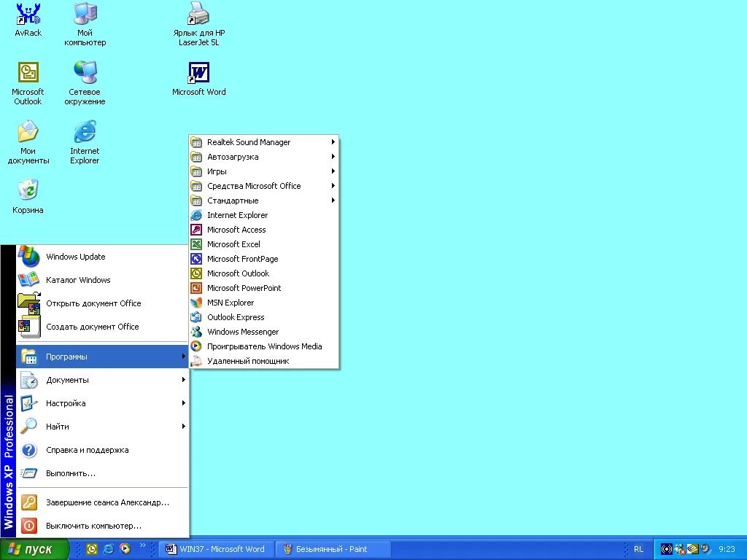Launch Microsoft Word desktop shortcut

198,79
